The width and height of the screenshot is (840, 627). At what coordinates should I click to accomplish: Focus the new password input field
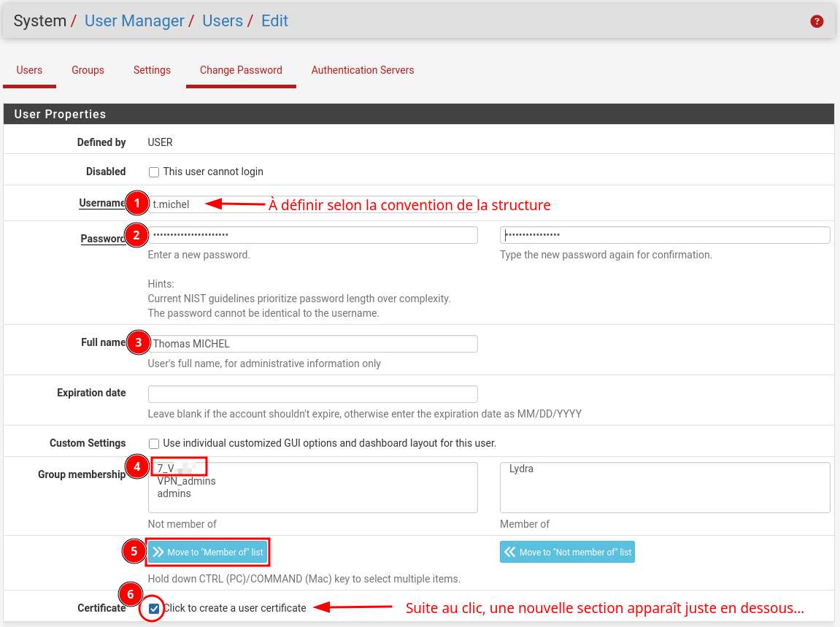(x=314, y=235)
